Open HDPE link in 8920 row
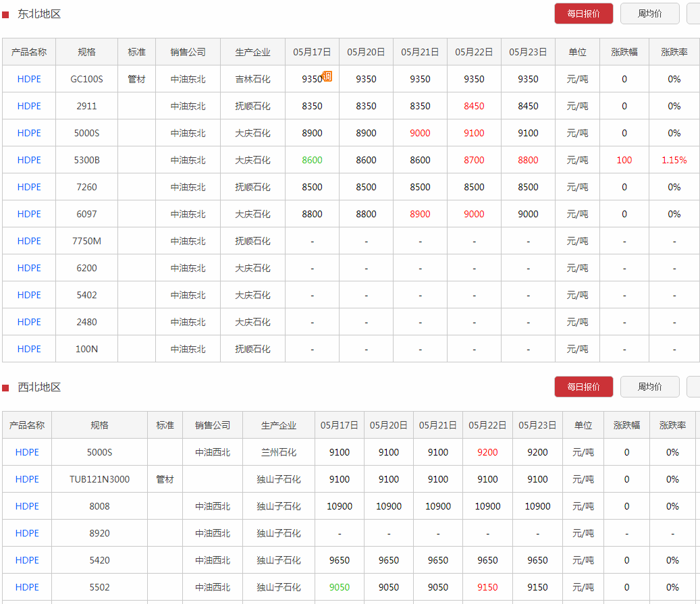700x604 pixels. [x=27, y=533]
